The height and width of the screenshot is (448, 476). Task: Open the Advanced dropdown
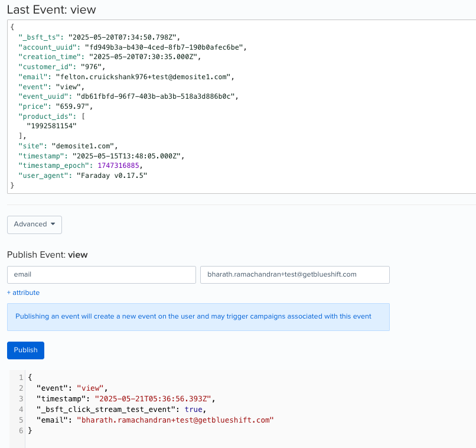34,225
